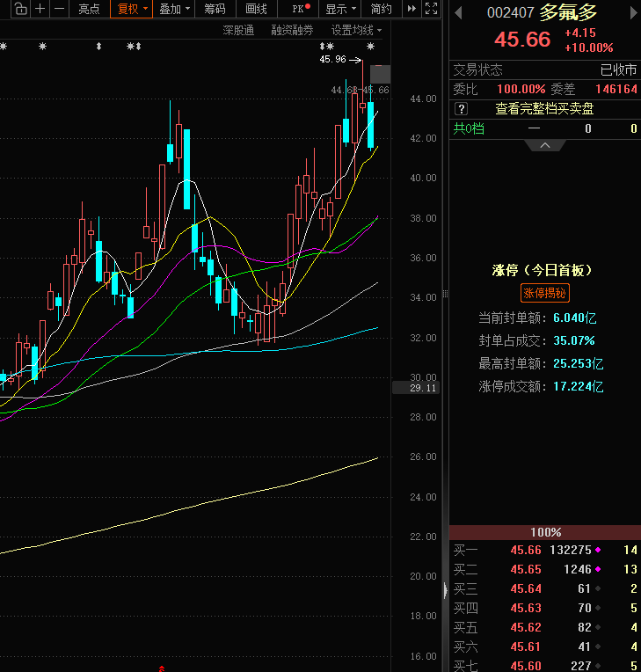Click the star marker second from left at chart top
641x672 pixels.
42,46
